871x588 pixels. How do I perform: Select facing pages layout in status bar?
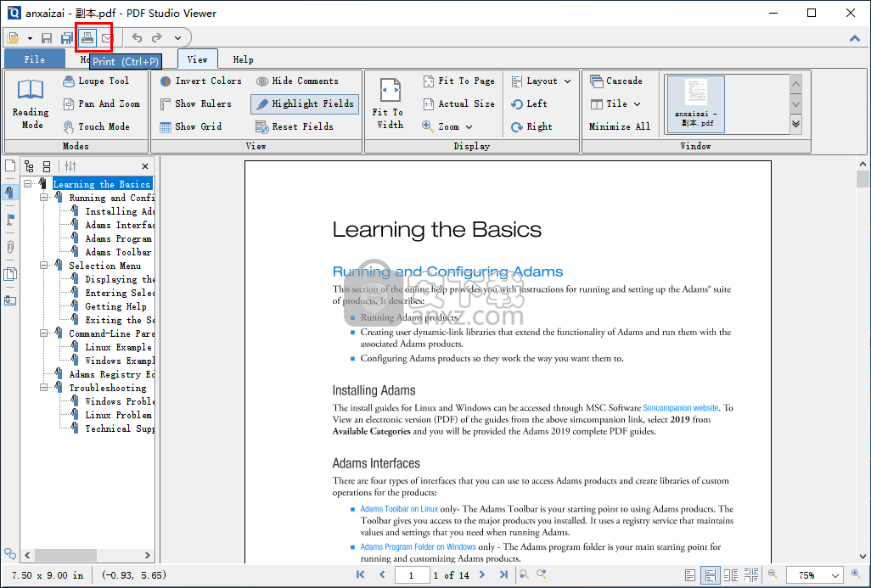pos(731,575)
